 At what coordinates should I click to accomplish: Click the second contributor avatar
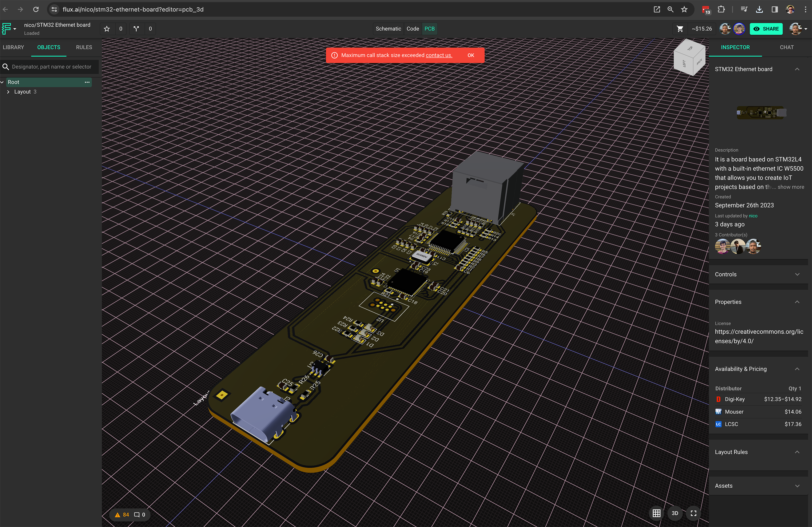pyautogui.click(x=738, y=246)
